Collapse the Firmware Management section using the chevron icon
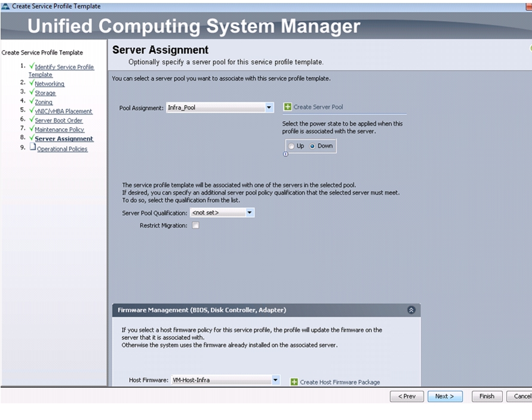Screen dimensions: 532x420 411,310
